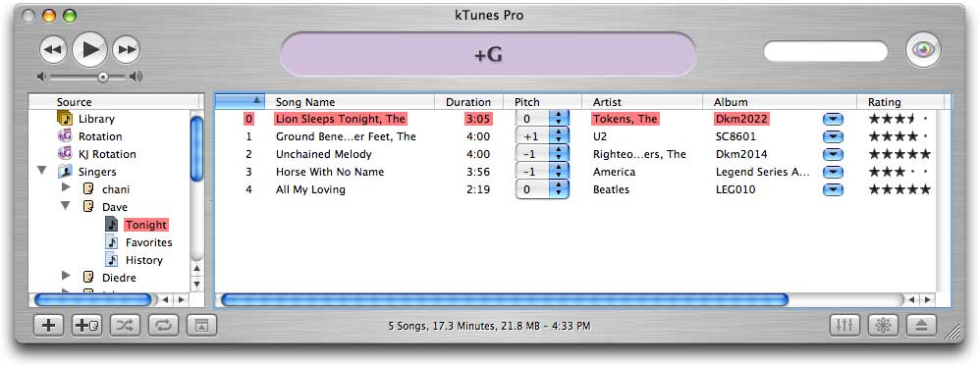Skip back with the rewind button
Screen dimensions: 980x366
pyautogui.click(x=54, y=50)
